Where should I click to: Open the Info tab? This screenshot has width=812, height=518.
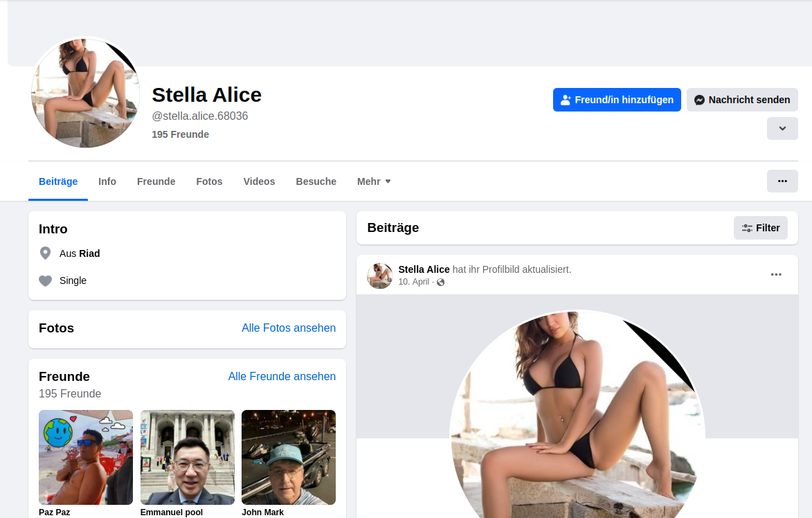click(107, 181)
